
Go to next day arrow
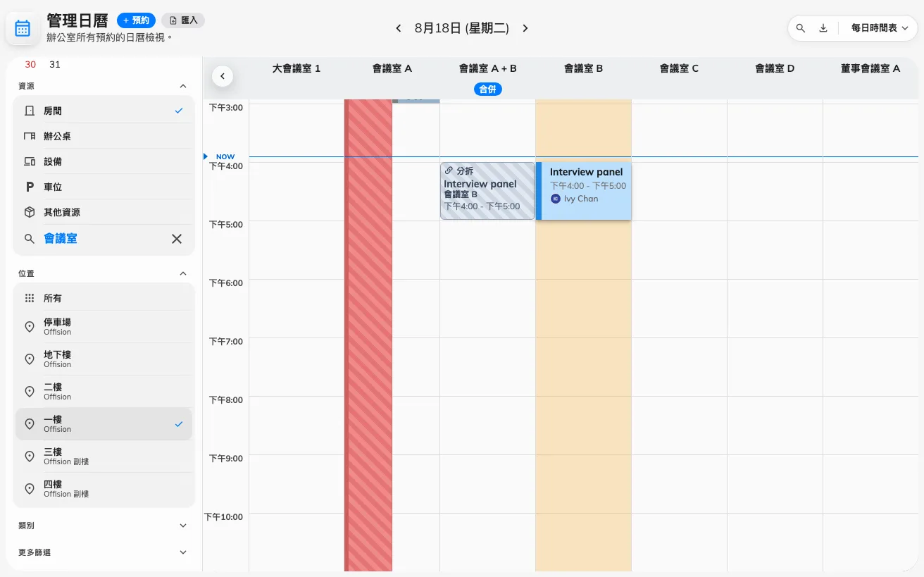pos(525,28)
